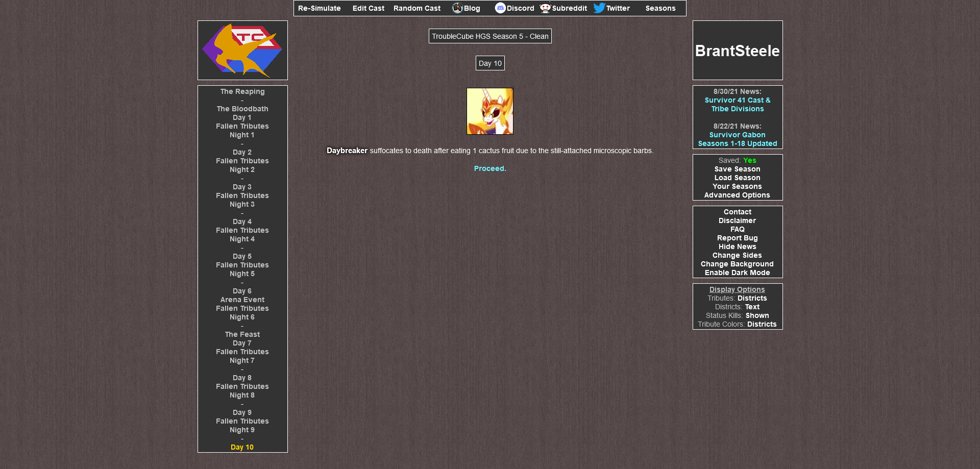Click Report Bug
980x469 pixels.
[738, 238]
